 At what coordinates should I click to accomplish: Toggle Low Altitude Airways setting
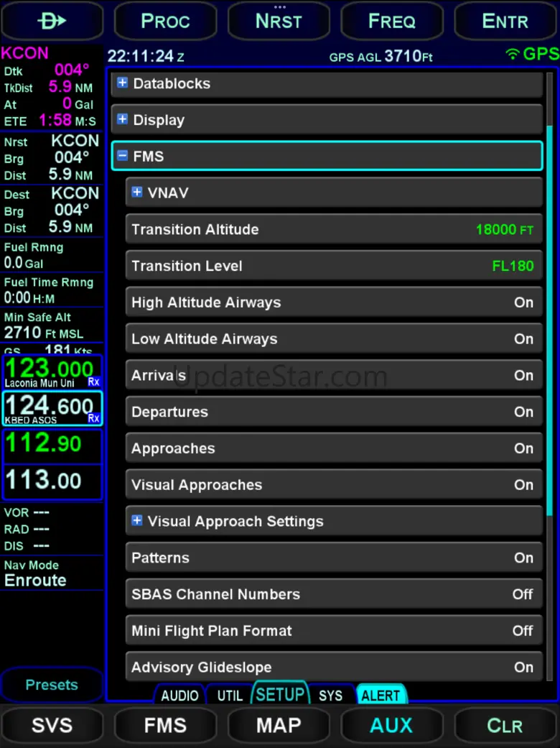334,338
